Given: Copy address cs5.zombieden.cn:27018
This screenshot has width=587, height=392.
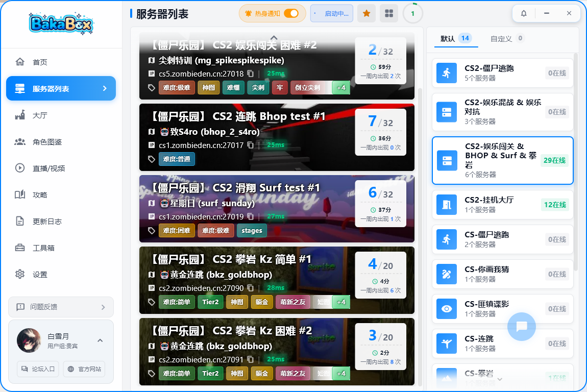Looking at the screenshot, I should coord(251,74).
